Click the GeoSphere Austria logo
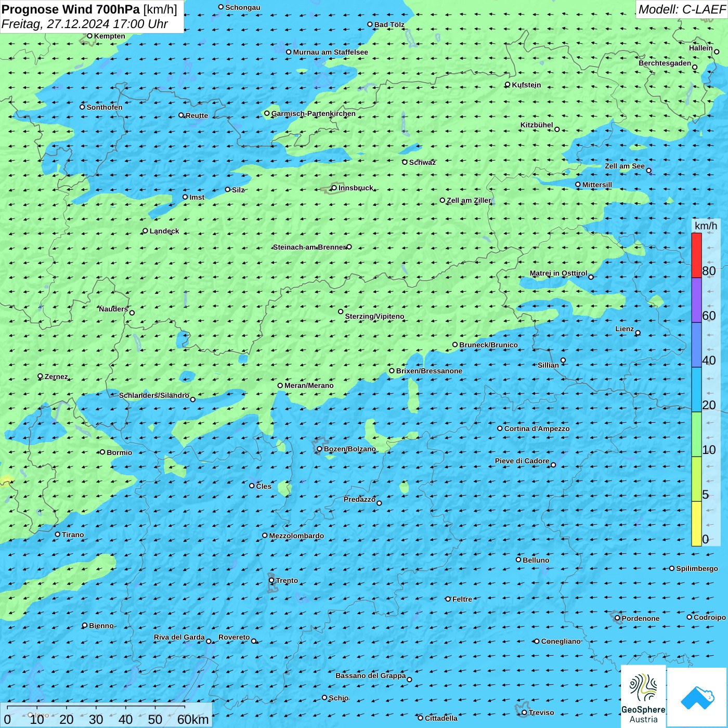 (x=643, y=696)
